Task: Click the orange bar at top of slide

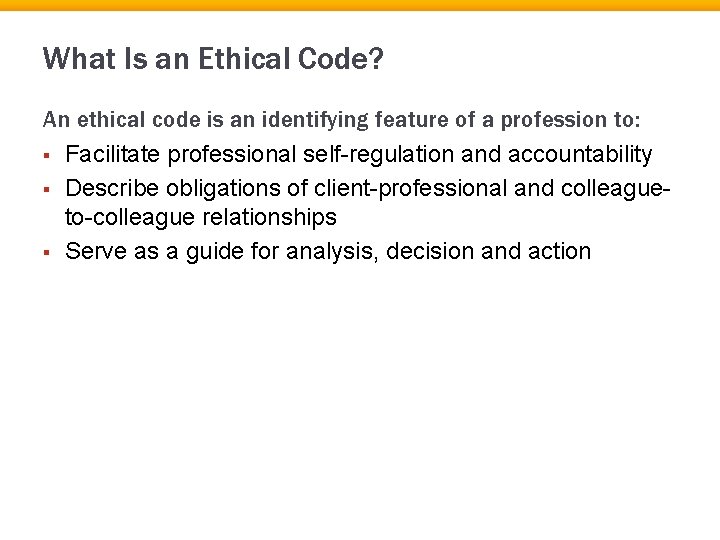Action: (360, 5)
